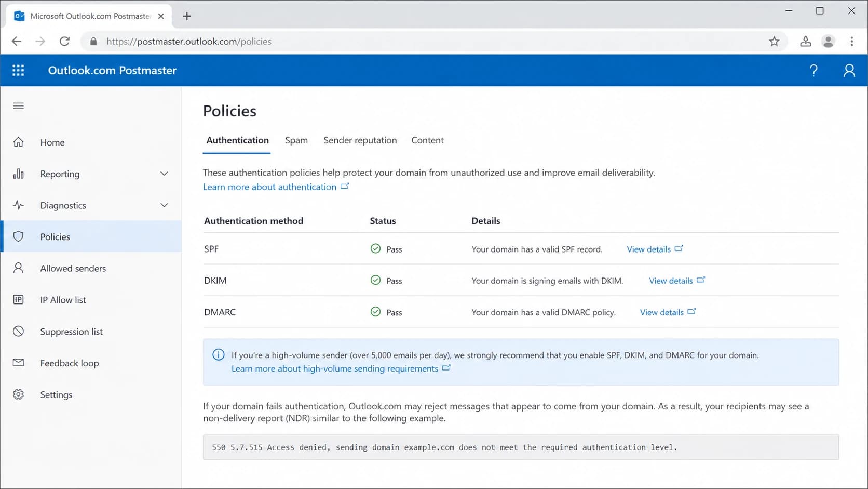Image resolution: width=868 pixels, height=489 pixels.
Task: Click the Status column header
Action: click(383, 221)
